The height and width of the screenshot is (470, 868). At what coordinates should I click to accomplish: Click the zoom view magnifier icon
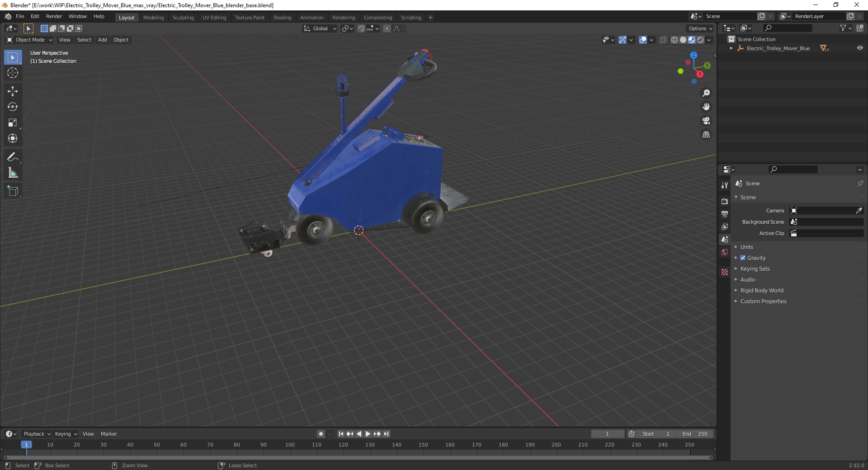tap(706, 93)
